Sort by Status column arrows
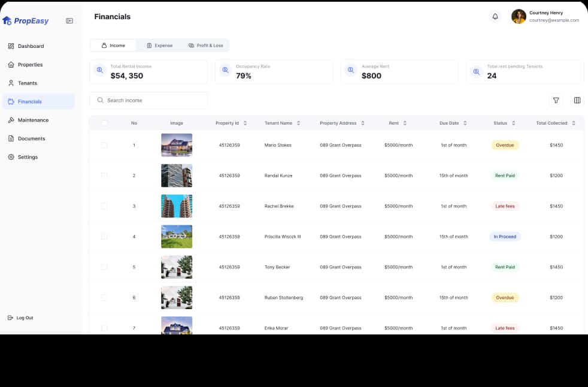This screenshot has width=588, height=387. click(513, 123)
